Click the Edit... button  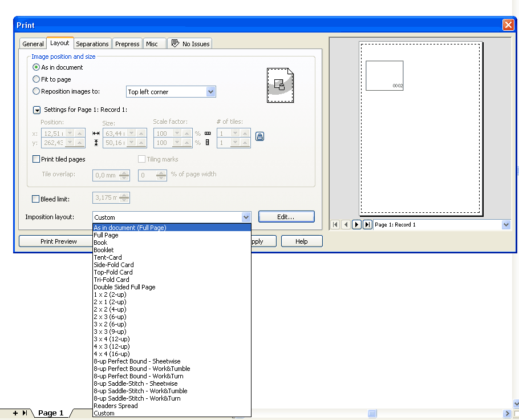tap(286, 217)
